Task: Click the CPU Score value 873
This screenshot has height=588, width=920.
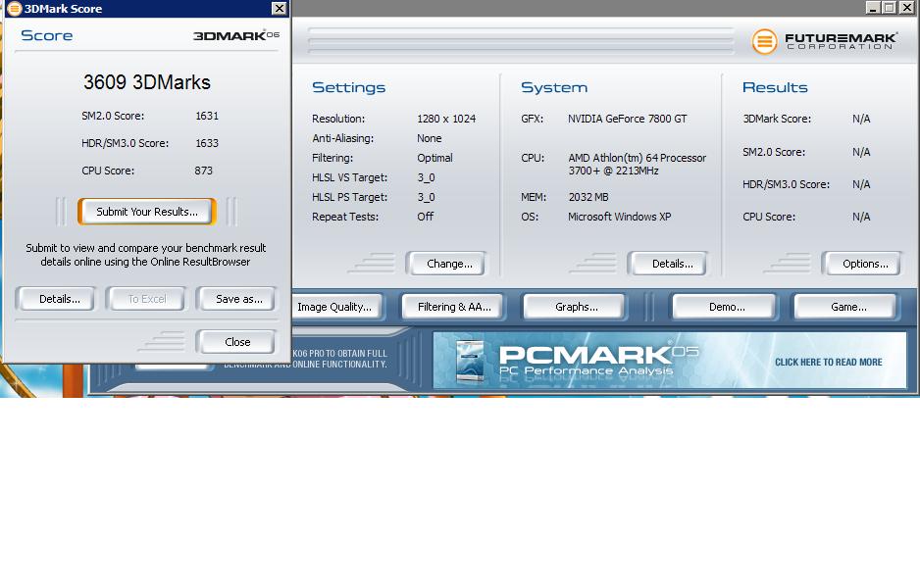Action: coord(204,171)
